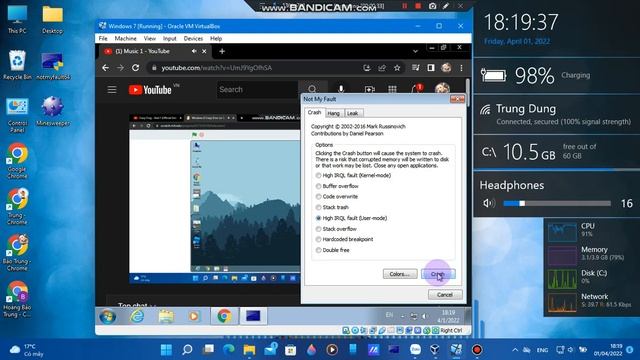This screenshot has height=360, width=640.
Task: Open Recycle Bin desktop icon
Action: click(17, 64)
